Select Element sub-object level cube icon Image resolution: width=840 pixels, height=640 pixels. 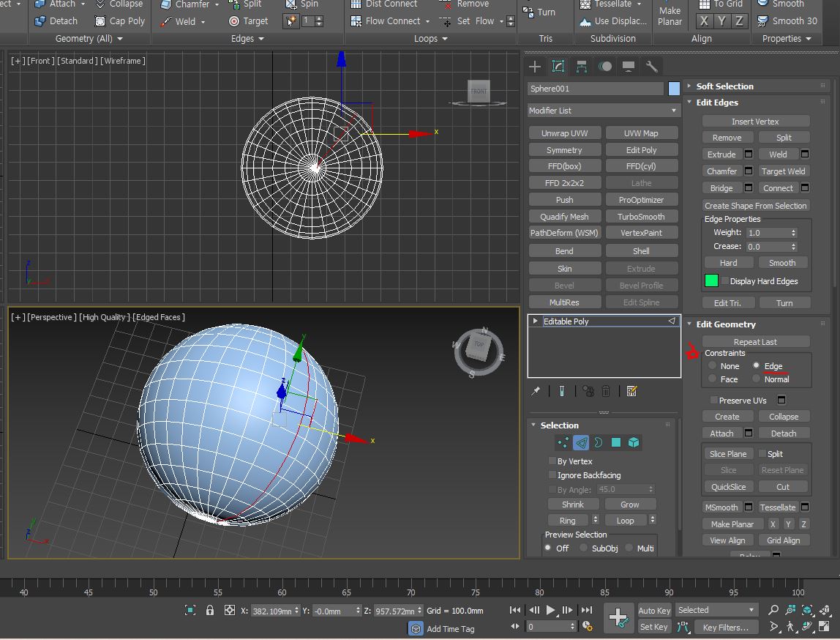click(634, 442)
